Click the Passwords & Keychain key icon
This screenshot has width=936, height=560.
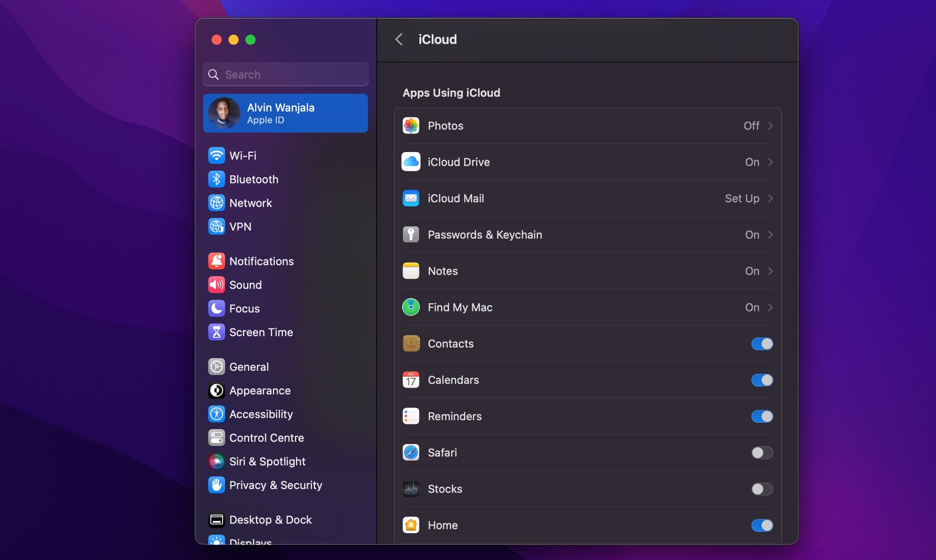click(x=411, y=235)
